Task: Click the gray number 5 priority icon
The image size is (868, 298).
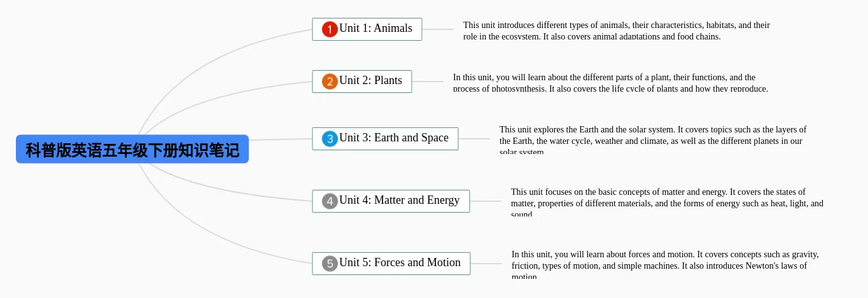Action: coord(330,264)
